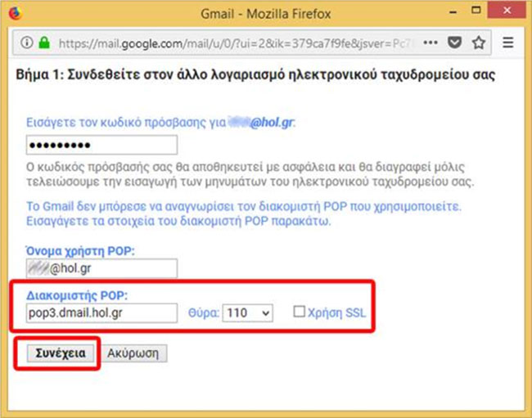532x418 pixels.
Task: Click the Firefox logo in title bar
Action: [16, 14]
